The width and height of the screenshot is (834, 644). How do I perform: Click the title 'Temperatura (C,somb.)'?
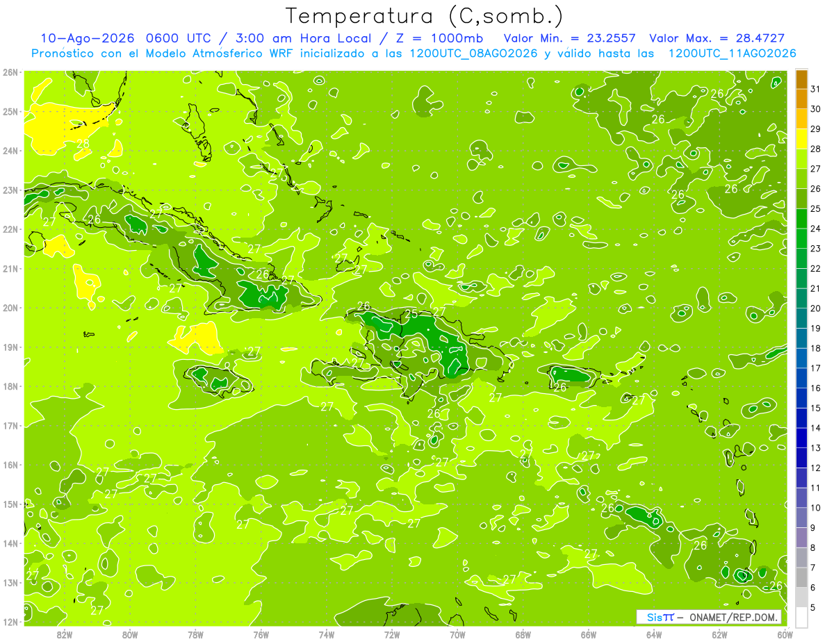click(x=425, y=16)
